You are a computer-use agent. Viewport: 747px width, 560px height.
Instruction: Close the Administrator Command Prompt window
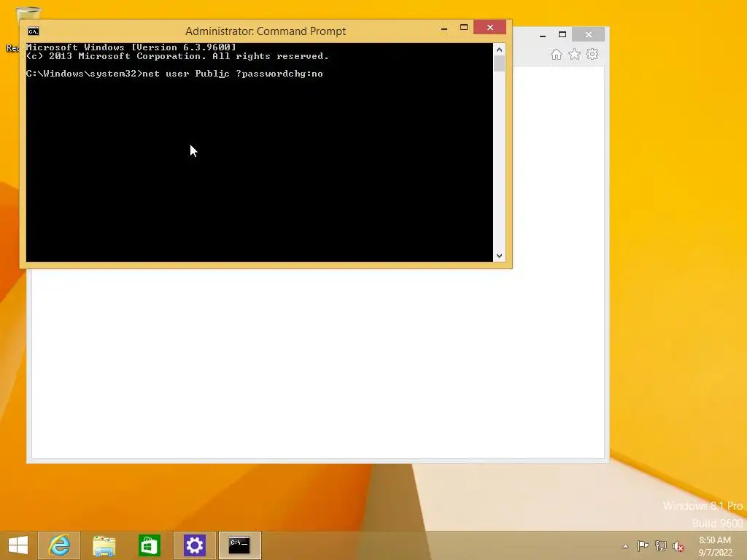point(489,28)
